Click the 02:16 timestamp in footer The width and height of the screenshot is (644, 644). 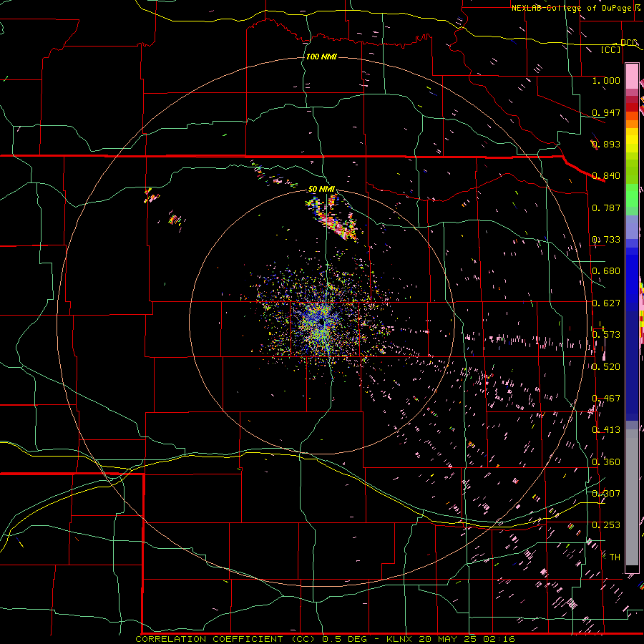point(499,639)
